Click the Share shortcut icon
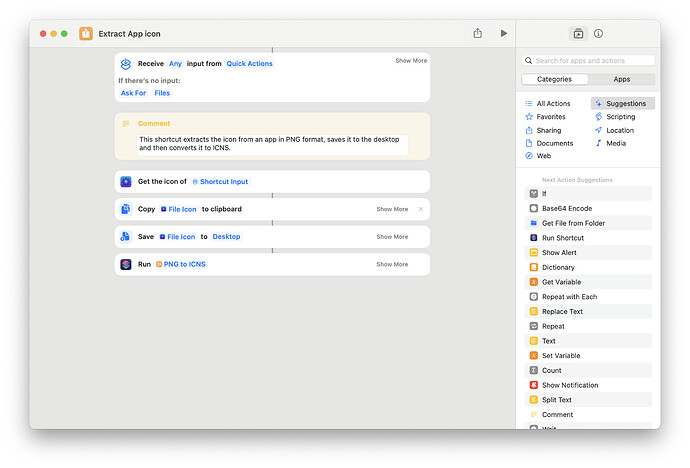 [x=477, y=33]
